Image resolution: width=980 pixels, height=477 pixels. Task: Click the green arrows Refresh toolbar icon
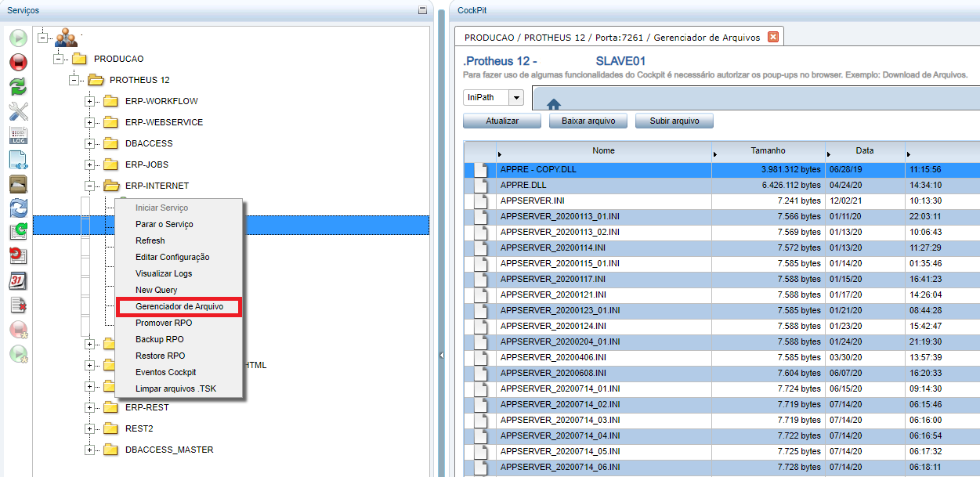18,87
